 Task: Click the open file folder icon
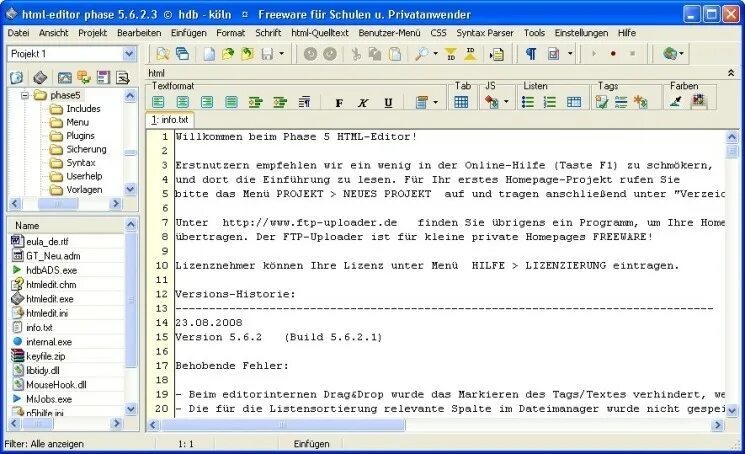(x=228, y=54)
